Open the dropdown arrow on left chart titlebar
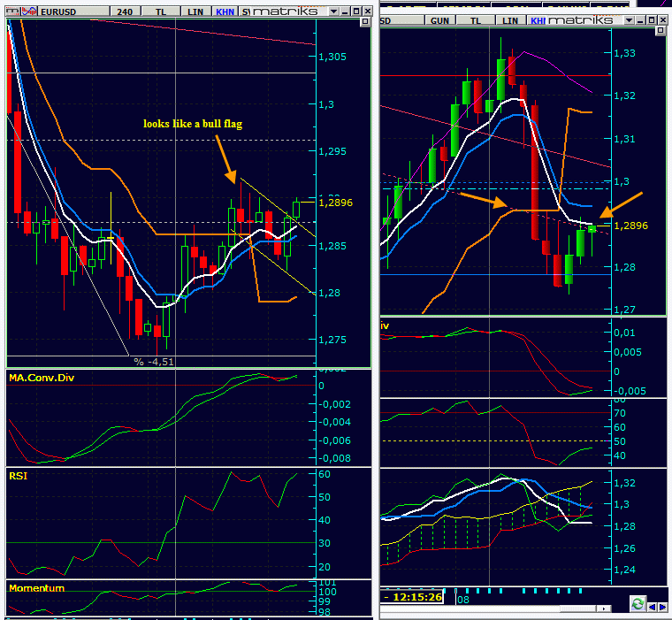 [x=332, y=11]
